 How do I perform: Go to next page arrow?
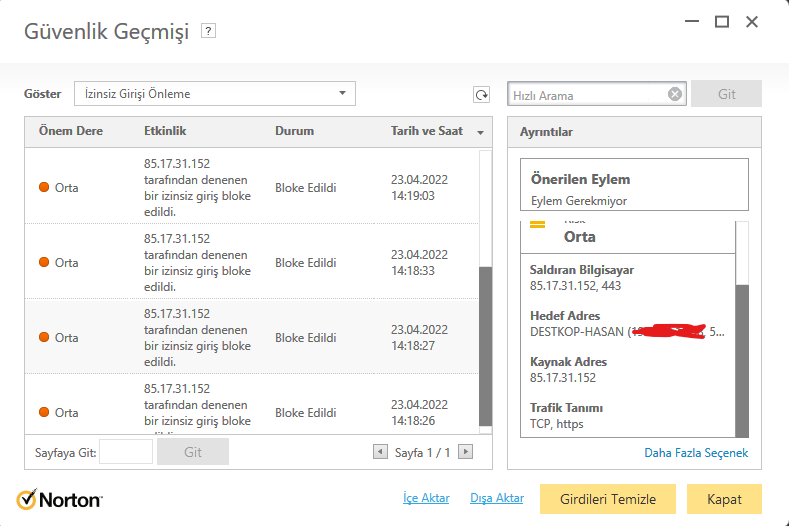click(x=465, y=452)
